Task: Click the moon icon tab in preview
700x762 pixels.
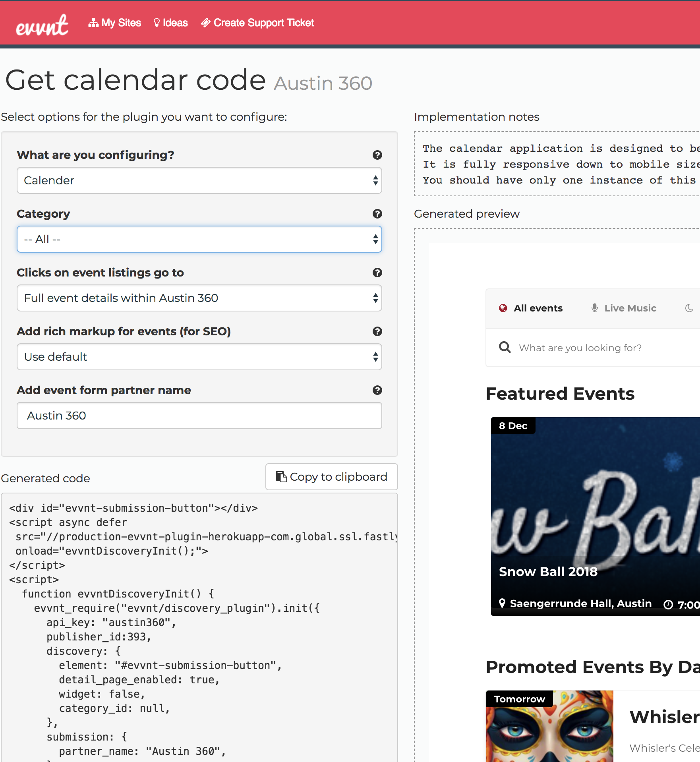Action: tap(689, 308)
